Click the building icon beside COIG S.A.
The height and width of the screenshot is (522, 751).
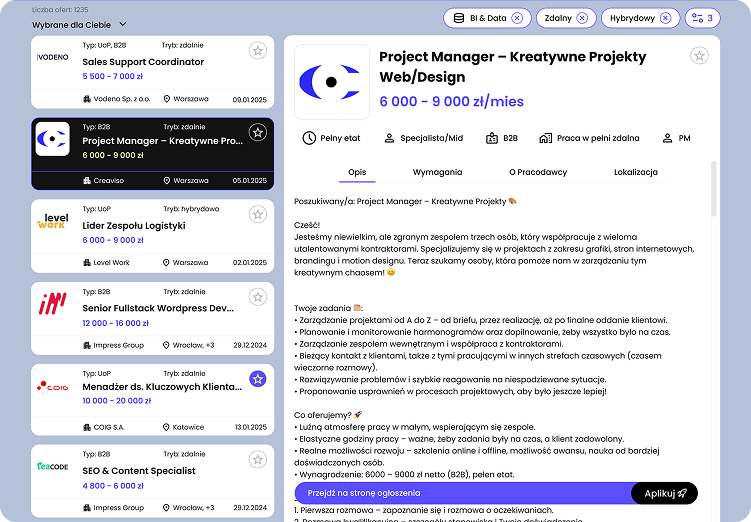[87, 427]
